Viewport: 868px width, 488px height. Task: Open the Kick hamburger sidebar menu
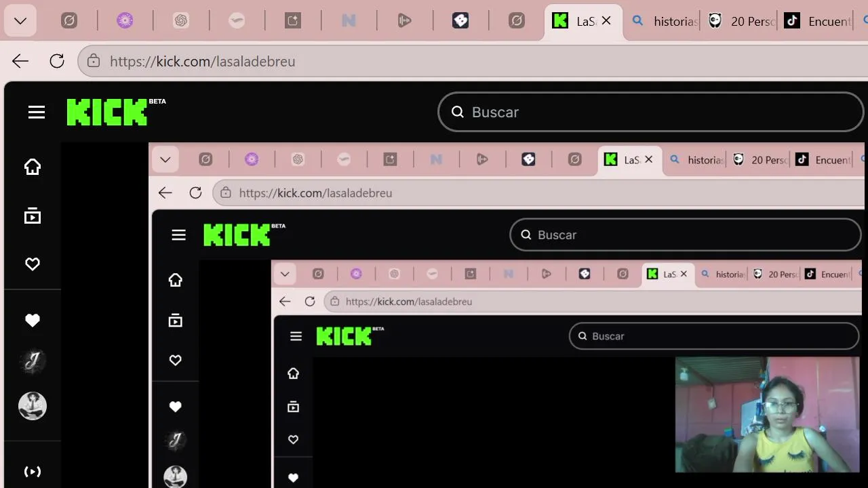(37, 112)
